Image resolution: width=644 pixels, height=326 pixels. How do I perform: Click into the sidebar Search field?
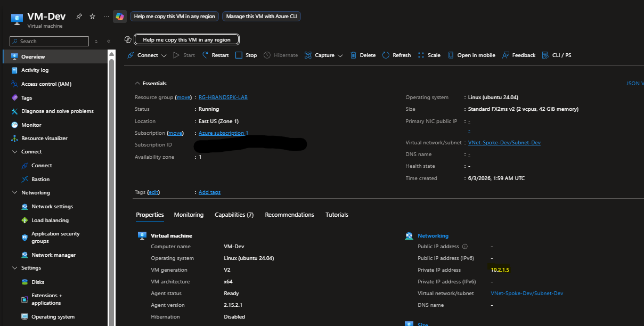(x=50, y=42)
